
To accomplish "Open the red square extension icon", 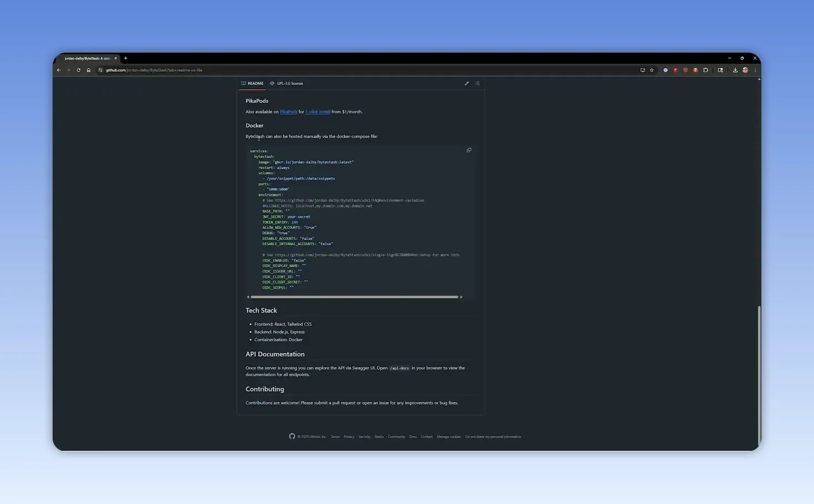I will tap(676, 70).
